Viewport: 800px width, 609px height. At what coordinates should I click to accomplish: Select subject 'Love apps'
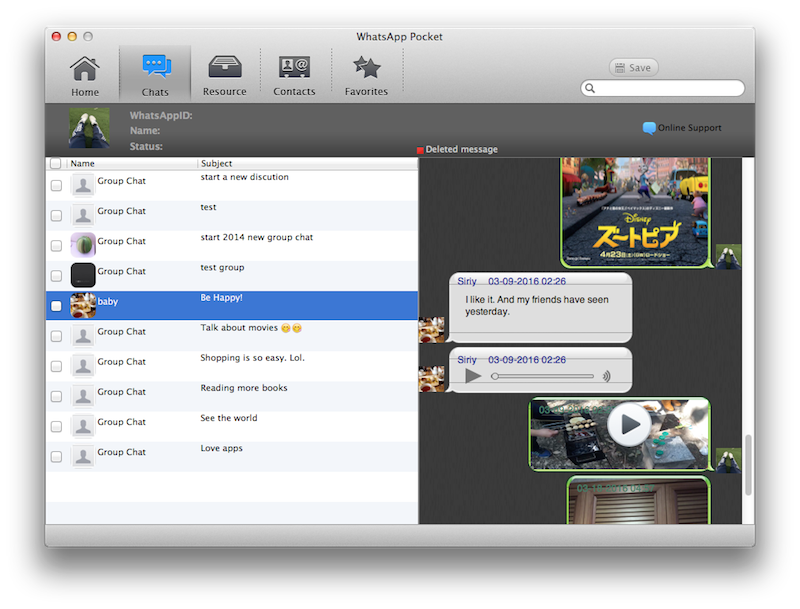(x=221, y=448)
